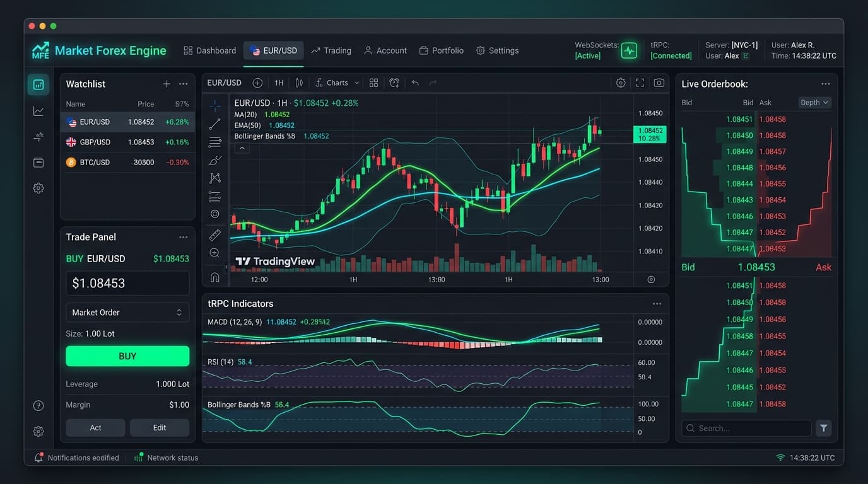Viewport: 868px width, 484px height.
Task: Click the Act button in Trade Panel
Action: point(95,427)
